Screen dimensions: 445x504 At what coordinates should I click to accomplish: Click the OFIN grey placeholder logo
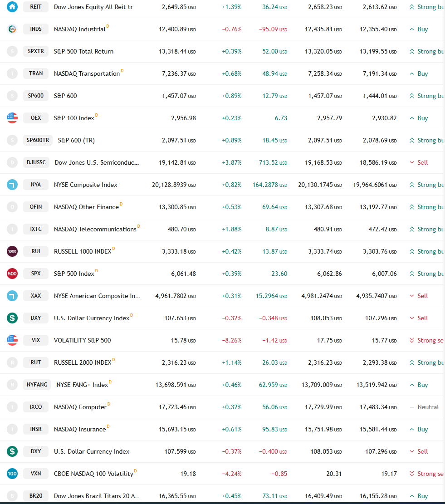coord(12,207)
